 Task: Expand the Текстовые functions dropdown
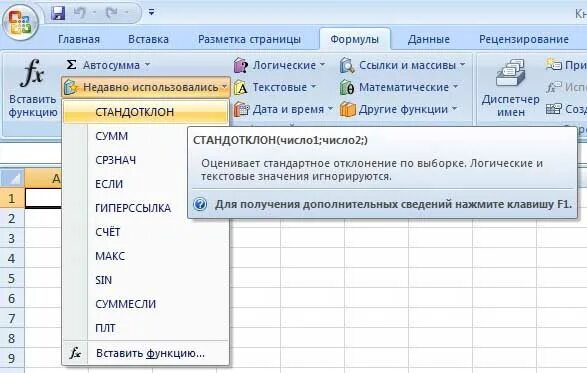pos(275,87)
